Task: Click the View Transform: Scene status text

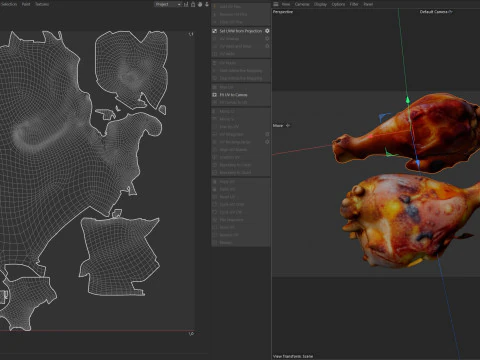Action: (293, 356)
